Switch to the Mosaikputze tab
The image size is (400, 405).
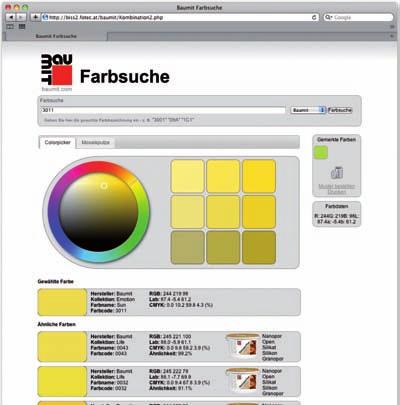96,143
